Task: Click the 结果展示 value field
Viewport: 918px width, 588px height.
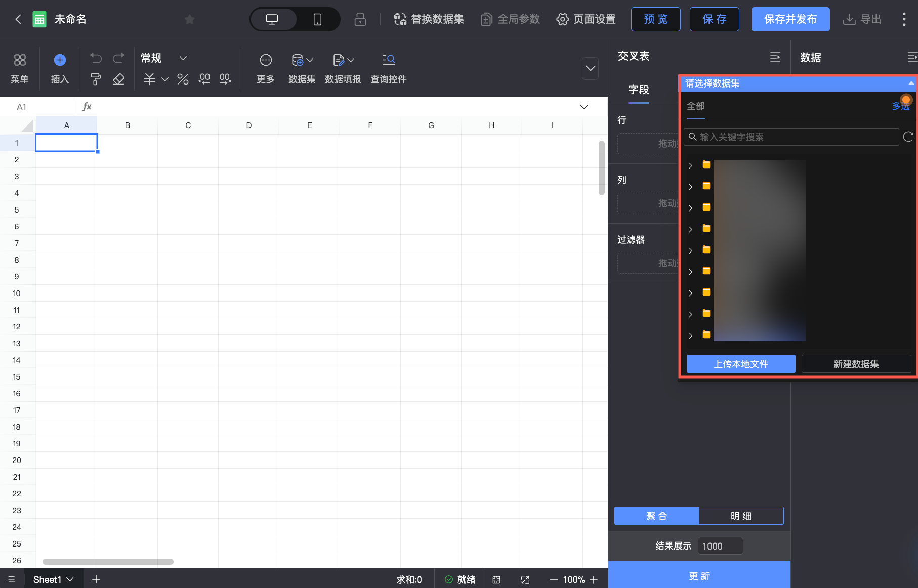Action: 720,547
